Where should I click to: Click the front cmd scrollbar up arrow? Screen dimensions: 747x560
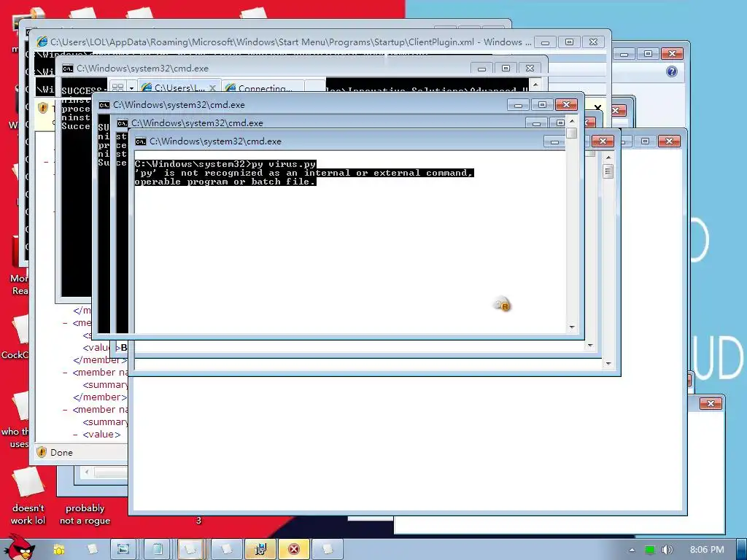(608, 157)
